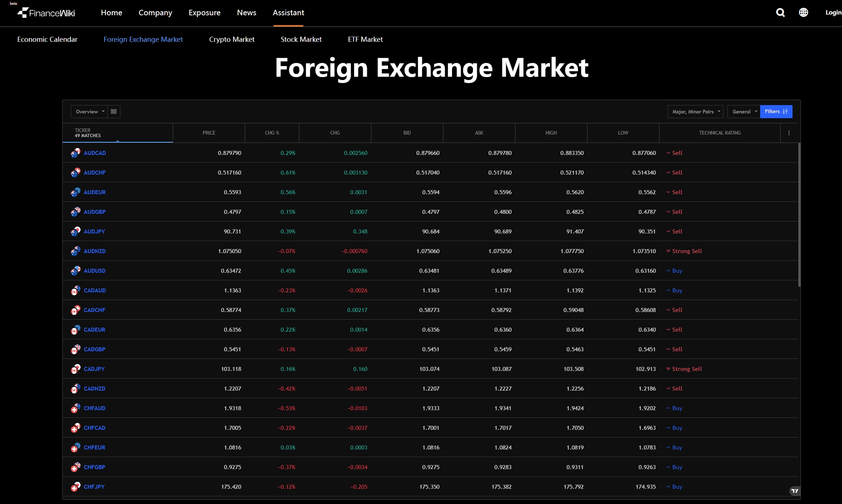Switch to the Crypto Market tab
Image resolution: width=842 pixels, height=504 pixels.
tap(232, 39)
